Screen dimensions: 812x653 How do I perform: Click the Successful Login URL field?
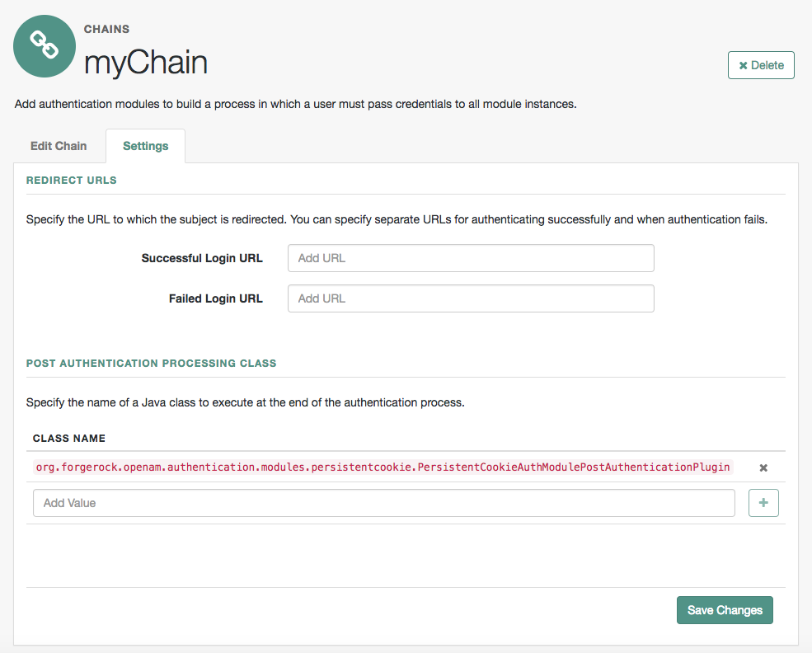[x=471, y=258]
